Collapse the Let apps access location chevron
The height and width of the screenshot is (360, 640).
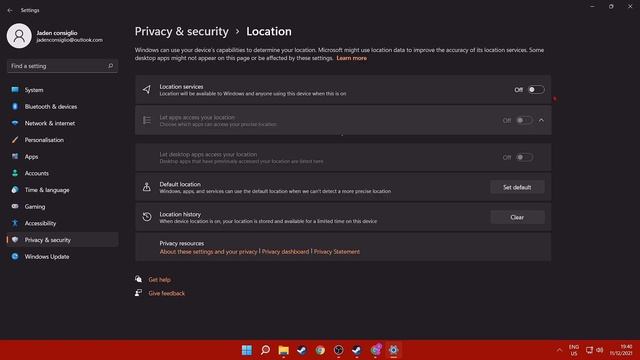(541, 120)
